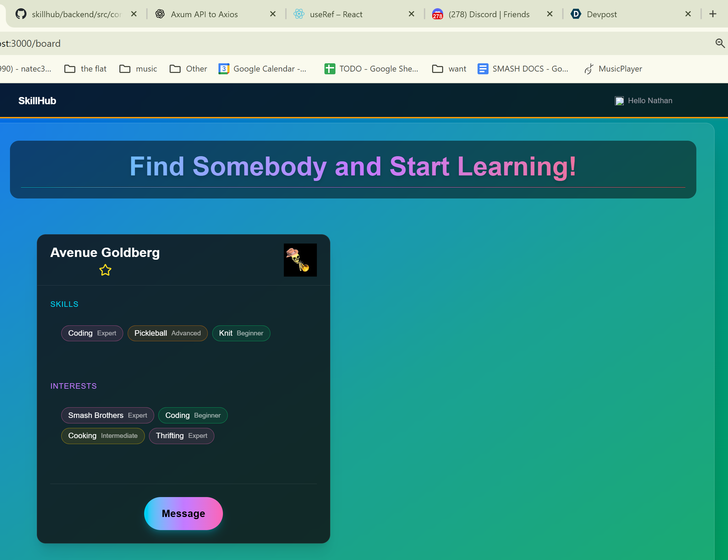This screenshot has width=728, height=560.
Task: Expand the music bookmarks folder
Action: tap(138, 69)
